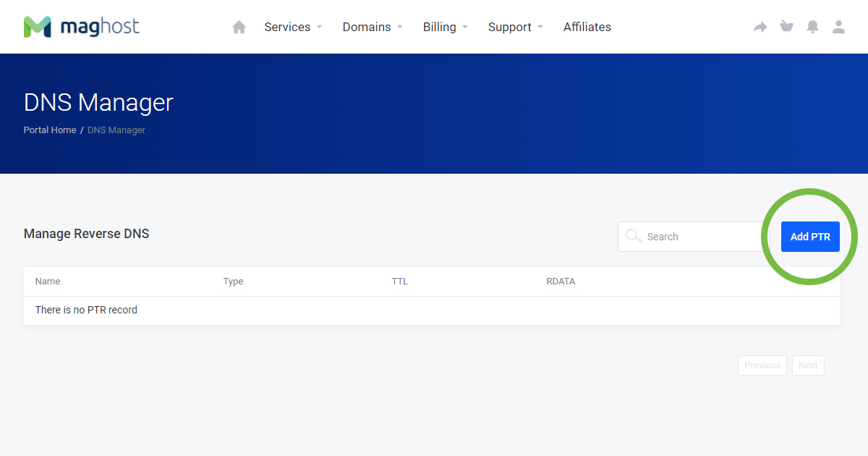Image resolution: width=868 pixels, height=456 pixels.
Task: Open the home icon in navigation
Action: 239,27
